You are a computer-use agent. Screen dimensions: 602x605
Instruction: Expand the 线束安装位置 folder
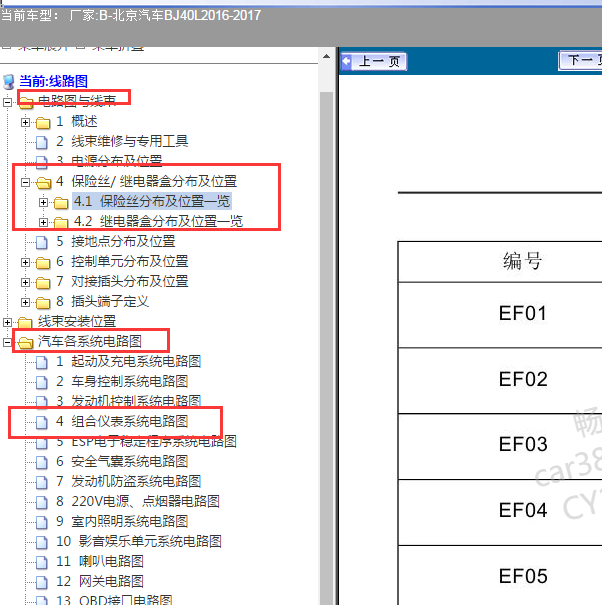tap(7, 322)
